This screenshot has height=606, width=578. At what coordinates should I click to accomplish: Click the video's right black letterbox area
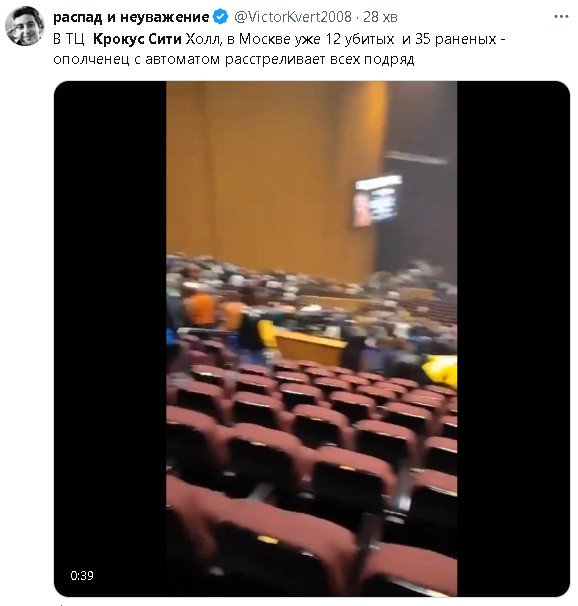(513, 339)
